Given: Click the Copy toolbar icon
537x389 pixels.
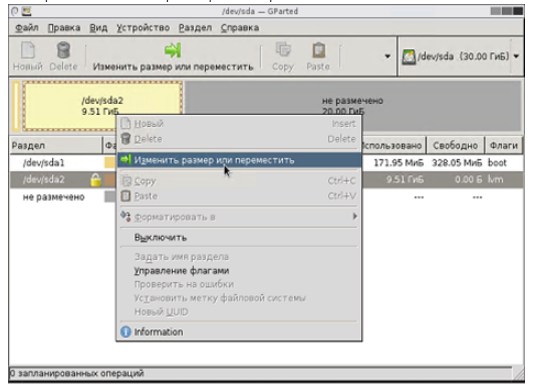Looking at the screenshot, I should coord(283,50).
